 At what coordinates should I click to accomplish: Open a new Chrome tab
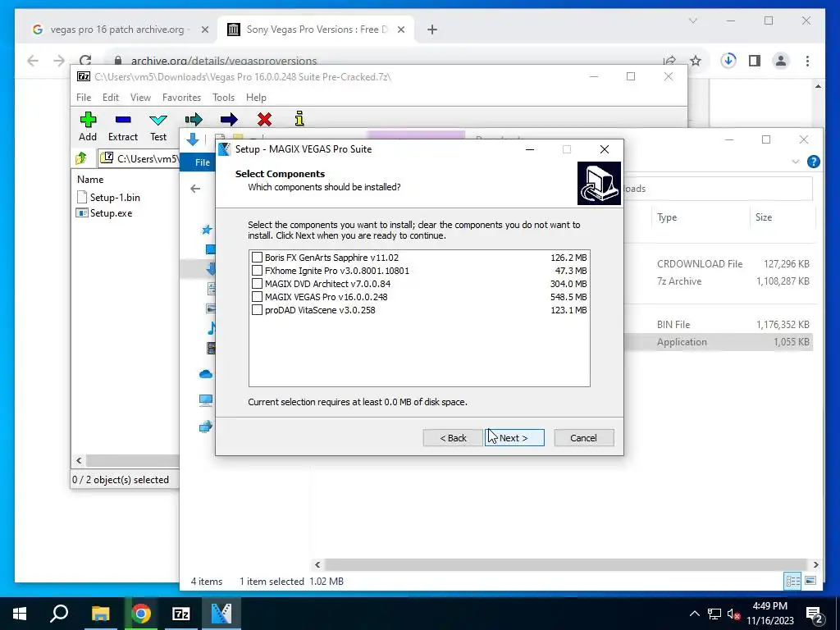432,30
